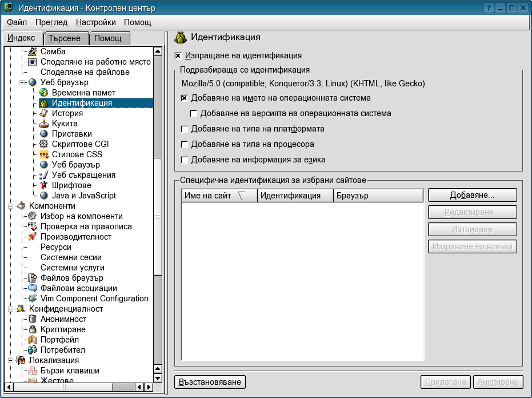Disable the Изпращане на идентификация checkbox
The width and height of the screenshot is (532, 398).
tap(178, 56)
